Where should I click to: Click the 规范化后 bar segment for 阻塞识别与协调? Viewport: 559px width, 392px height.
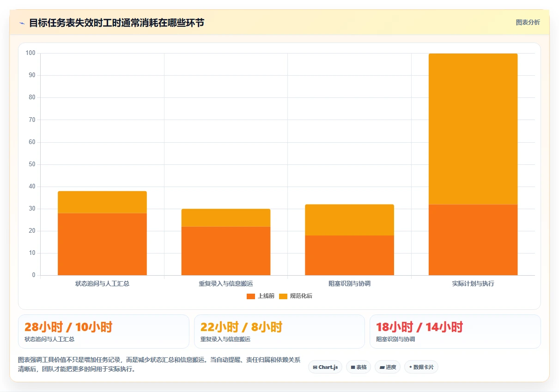(x=349, y=220)
